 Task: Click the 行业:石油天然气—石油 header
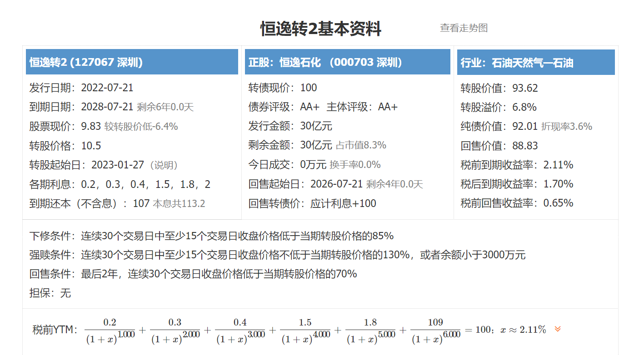click(536, 62)
